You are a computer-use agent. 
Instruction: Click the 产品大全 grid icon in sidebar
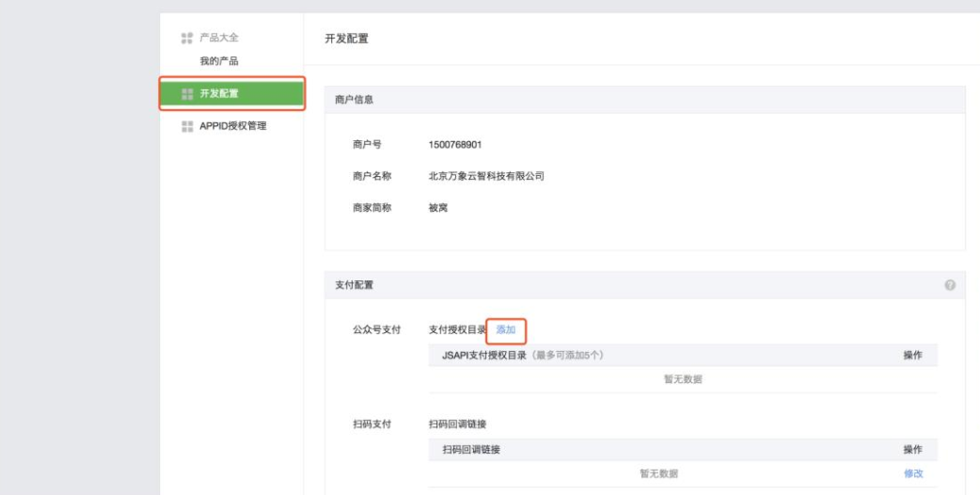click(184, 38)
